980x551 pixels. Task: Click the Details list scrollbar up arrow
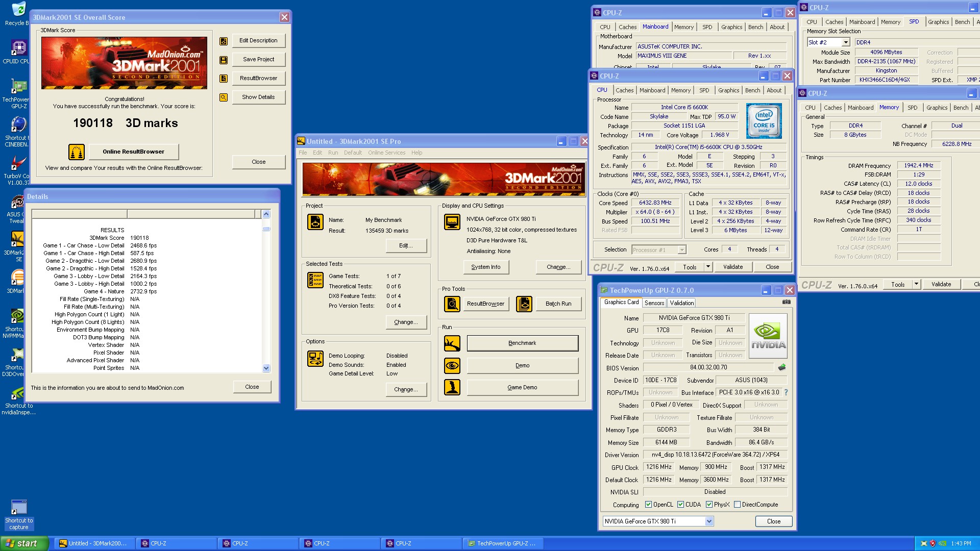266,214
